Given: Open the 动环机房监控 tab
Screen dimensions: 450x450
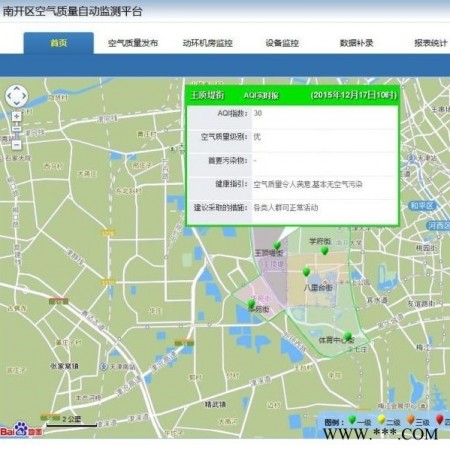Looking at the screenshot, I should [x=207, y=43].
